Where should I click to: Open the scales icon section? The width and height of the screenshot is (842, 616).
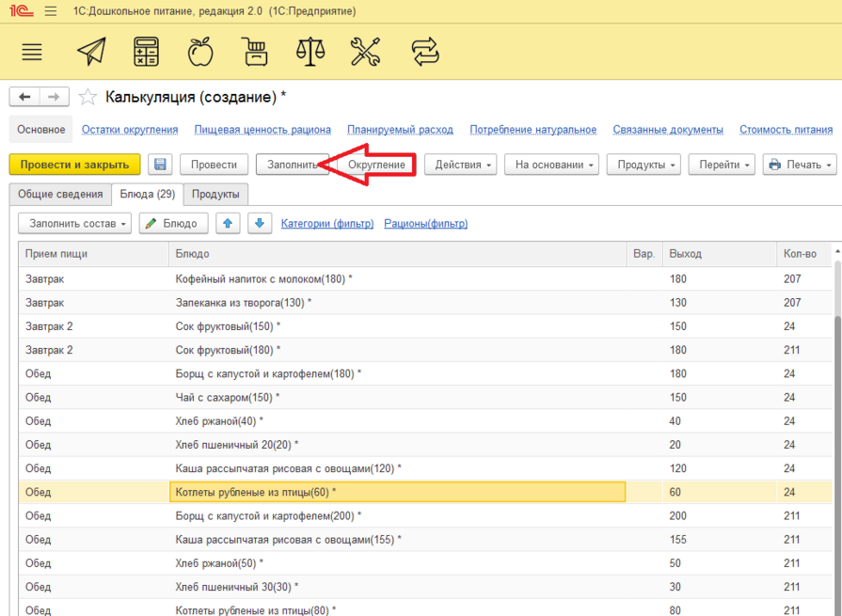tap(310, 52)
